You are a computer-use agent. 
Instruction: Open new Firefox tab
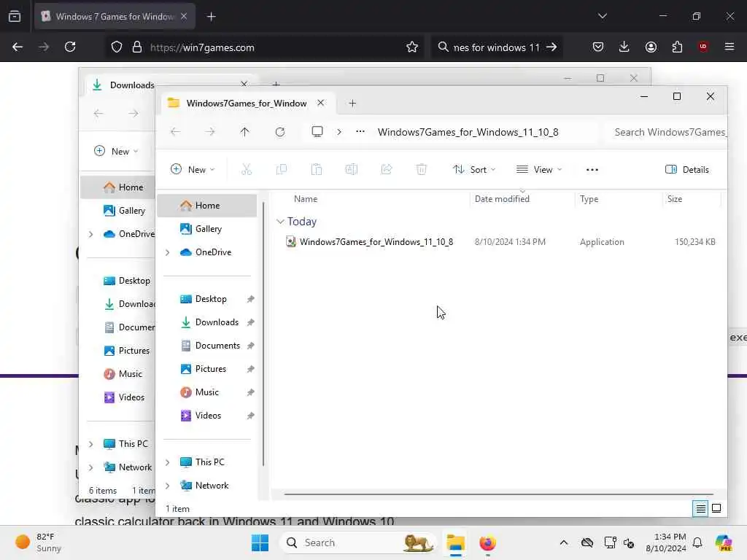(212, 17)
